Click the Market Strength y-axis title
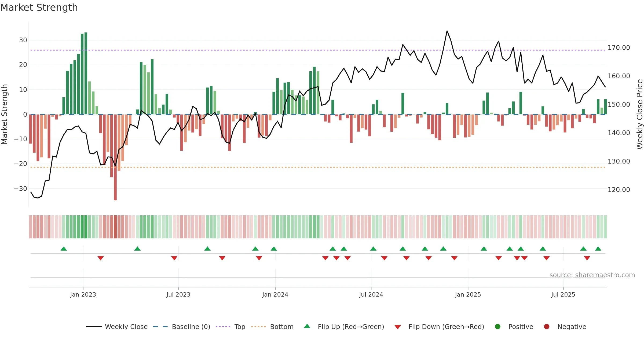The image size is (644, 362). (4, 114)
